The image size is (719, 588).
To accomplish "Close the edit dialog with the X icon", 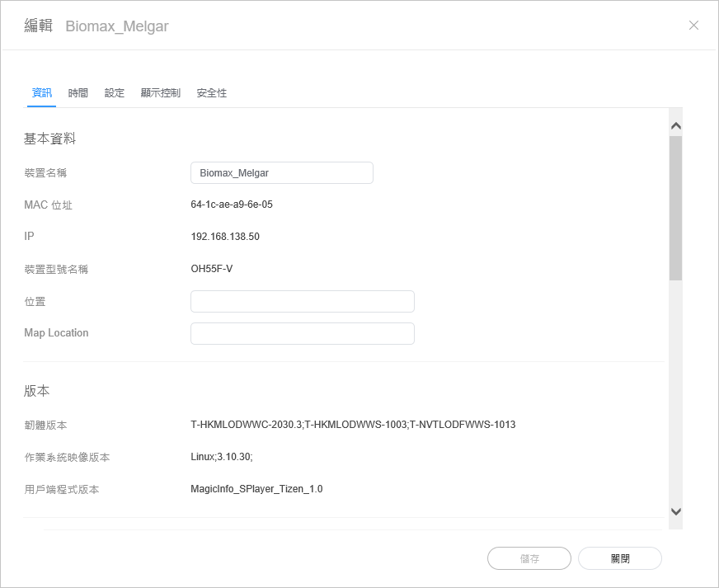I will 693,26.
